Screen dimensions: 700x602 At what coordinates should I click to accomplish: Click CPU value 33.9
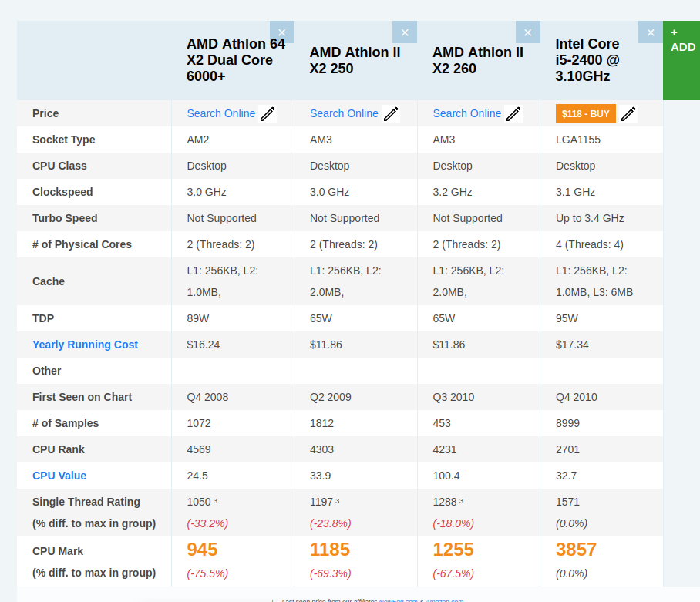(321, 476)
